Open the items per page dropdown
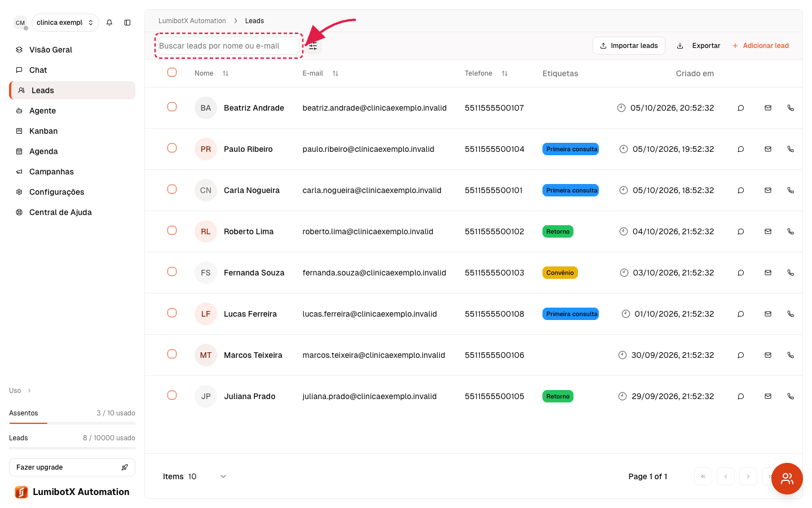Viewport: 812px width, 508px height. [208, 476]
